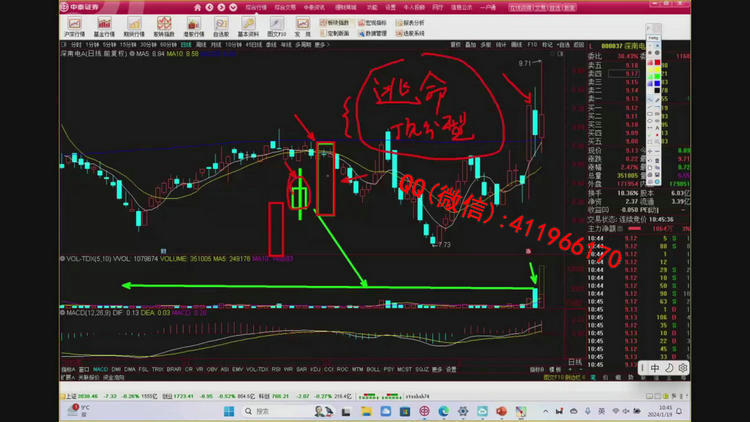Pick the blue color in drawing palette
Image resolution: width=750 pixels, height=422 pixels.
(x=657, y=84)
